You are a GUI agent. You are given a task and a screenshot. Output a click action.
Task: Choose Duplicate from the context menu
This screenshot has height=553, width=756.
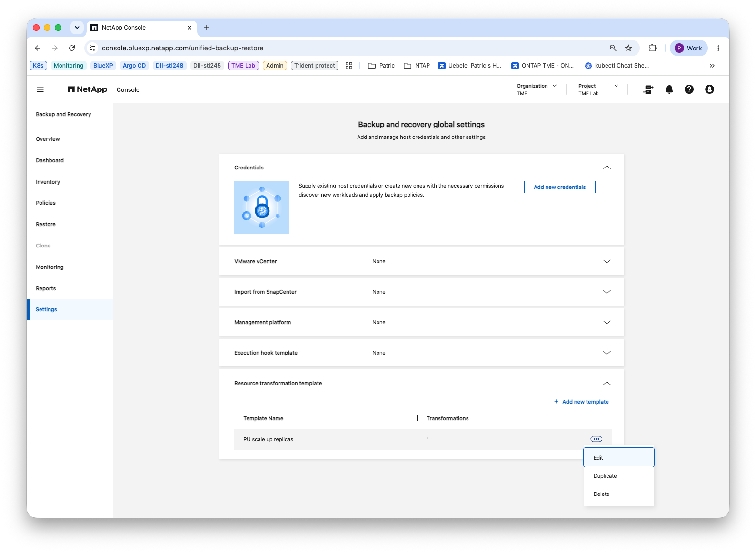[x=619, y=476]
